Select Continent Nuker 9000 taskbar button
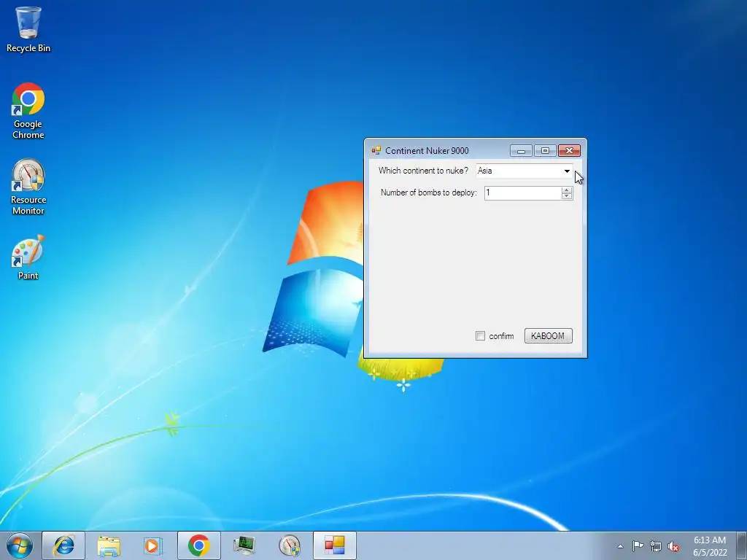747x560 pixels. point(334,545)
